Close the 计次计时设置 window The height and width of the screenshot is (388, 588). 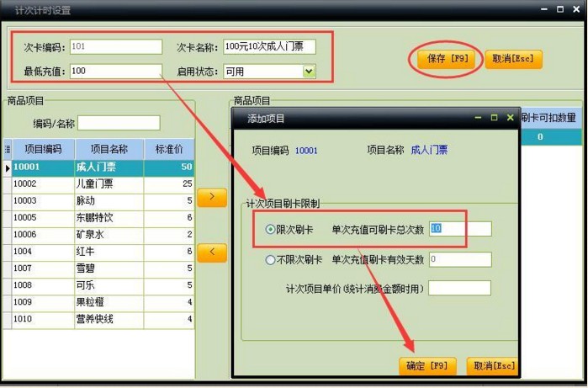click(x=576, y=9)
